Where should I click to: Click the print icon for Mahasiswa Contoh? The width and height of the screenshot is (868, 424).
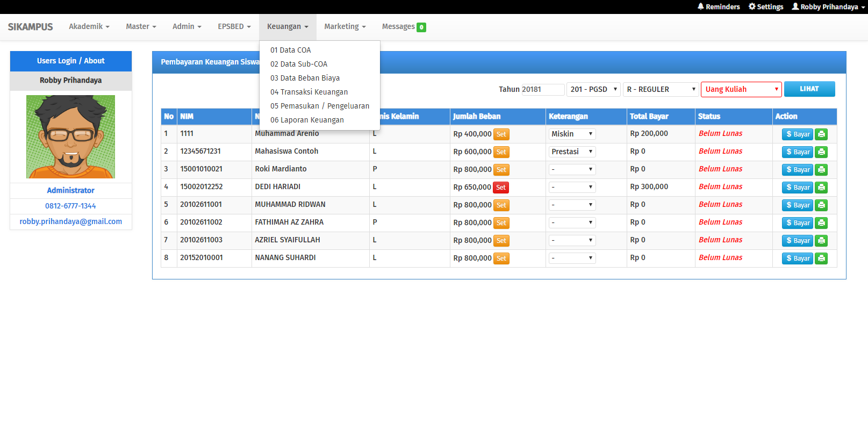coord(821,152)
